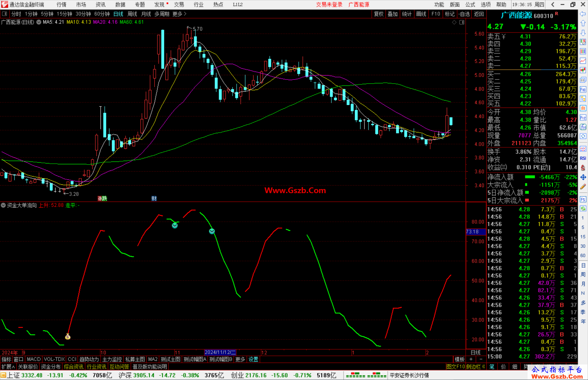
Task: Select the 15 minute period in sidebar
Action: pos(583,236)
